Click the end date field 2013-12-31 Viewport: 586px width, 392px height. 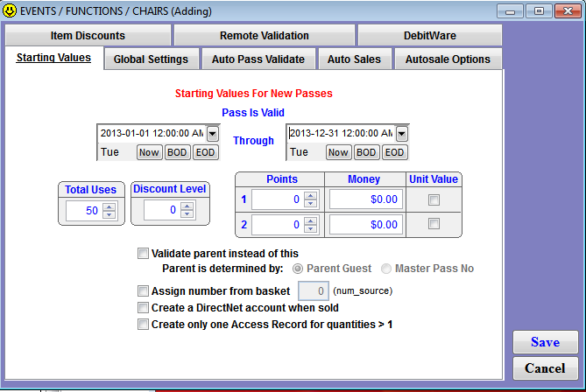[x=341, y=133]
